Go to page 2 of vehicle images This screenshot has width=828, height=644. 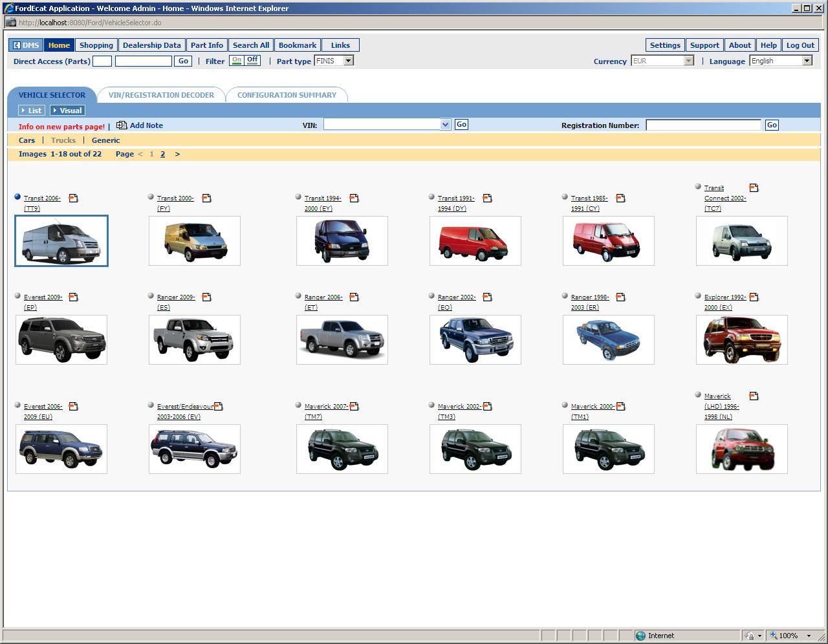[162, 154]
